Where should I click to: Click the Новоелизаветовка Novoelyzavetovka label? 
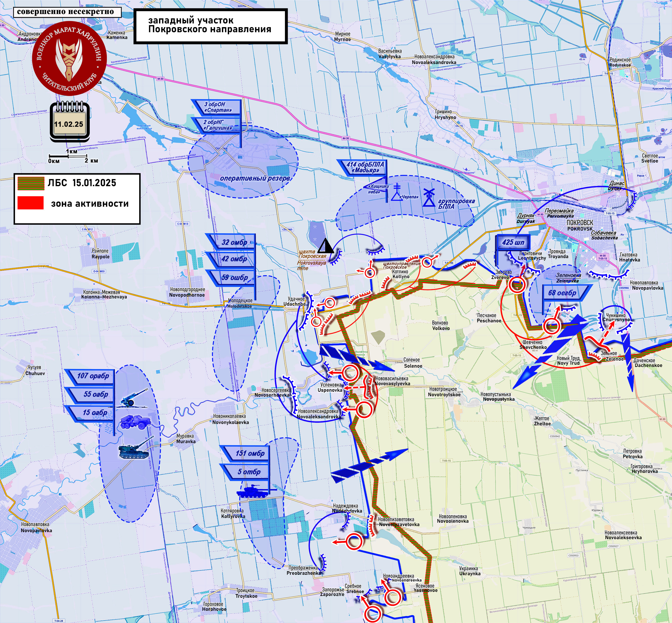pos(399,522)
